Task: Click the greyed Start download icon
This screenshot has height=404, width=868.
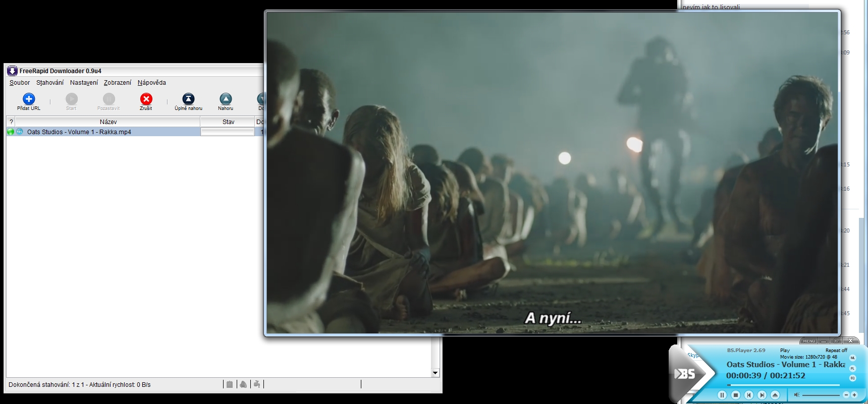Action: click(72, 99)
